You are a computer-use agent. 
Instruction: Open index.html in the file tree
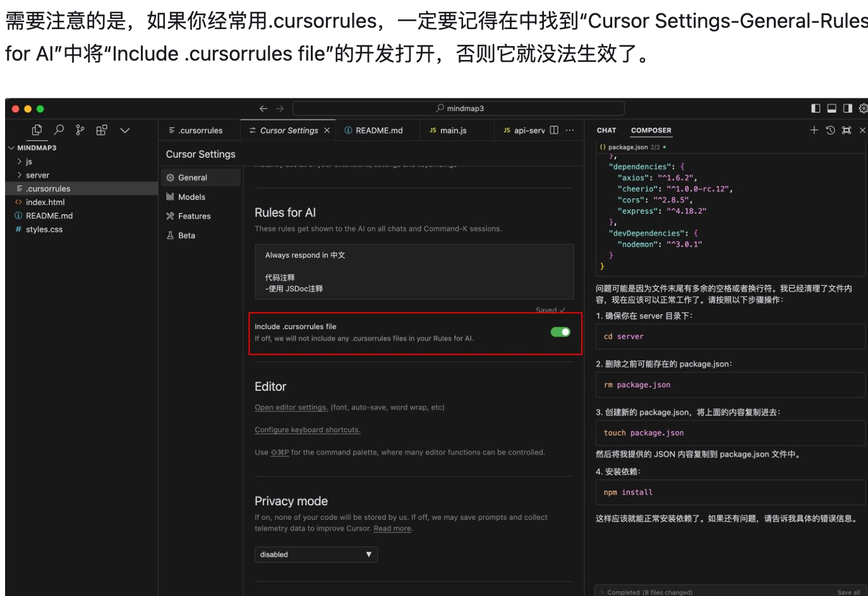(x=45, y=202)
